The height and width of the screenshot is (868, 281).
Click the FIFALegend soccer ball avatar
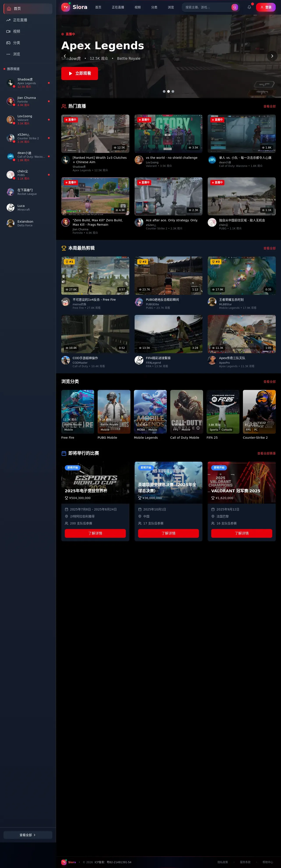139,361
